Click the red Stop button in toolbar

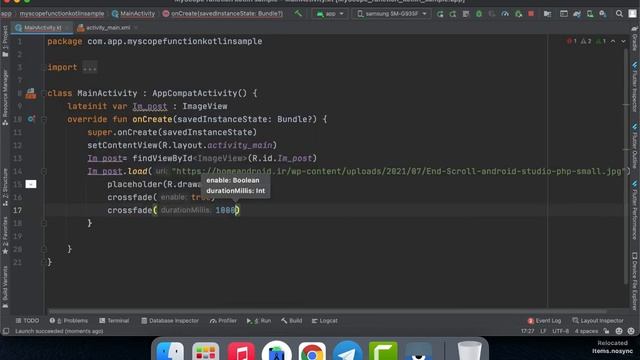[531, 14]
